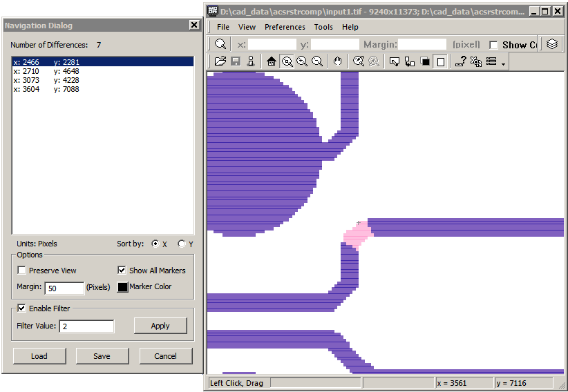Click the Margin input in Options
Viewport: 568px width, 392px height.
tap(64, 288)
